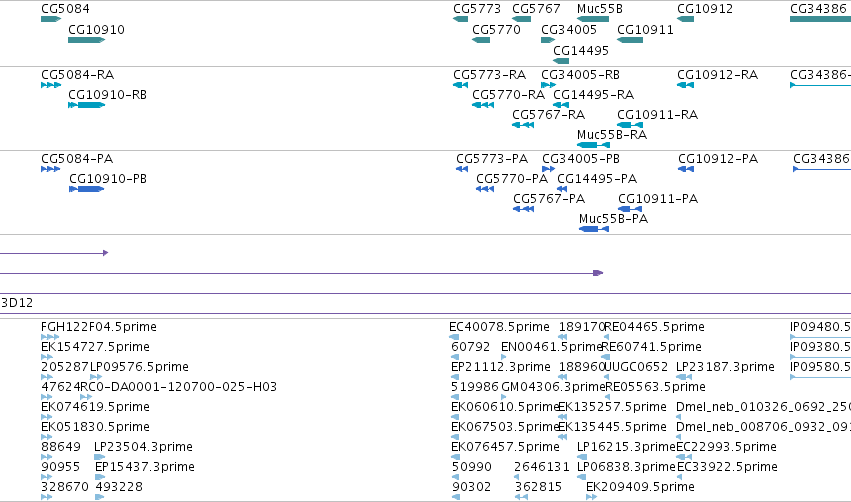Select the CG10910-RB transcript label
The image size is (851, 502).
click(x=107, y=95)
